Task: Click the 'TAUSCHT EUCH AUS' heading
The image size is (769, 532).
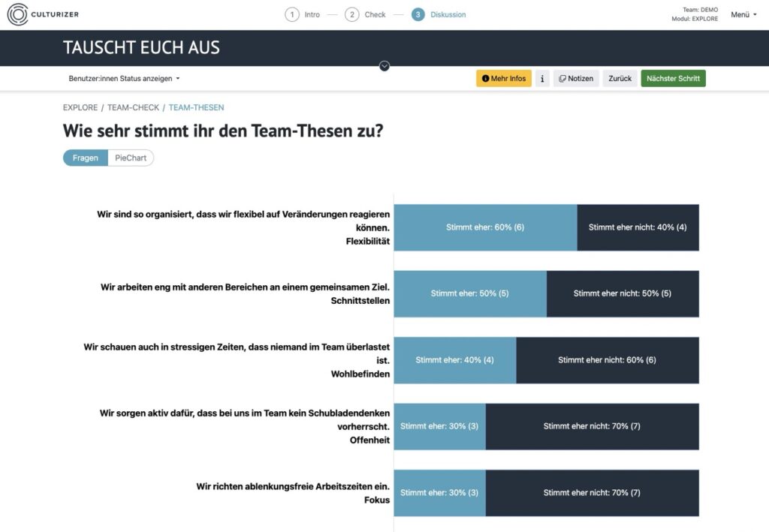Action: [141, 47]
